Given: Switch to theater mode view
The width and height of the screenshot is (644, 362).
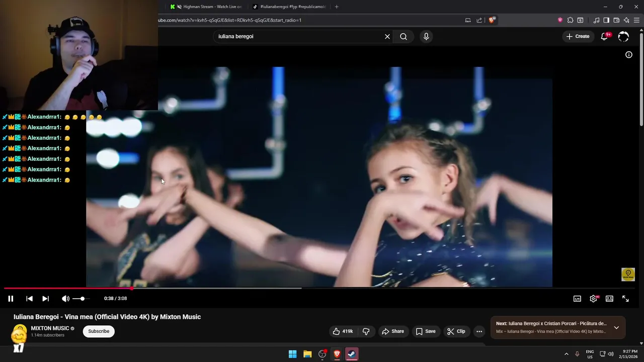Looking at the screenshot, I should click(x=609, y=299).
